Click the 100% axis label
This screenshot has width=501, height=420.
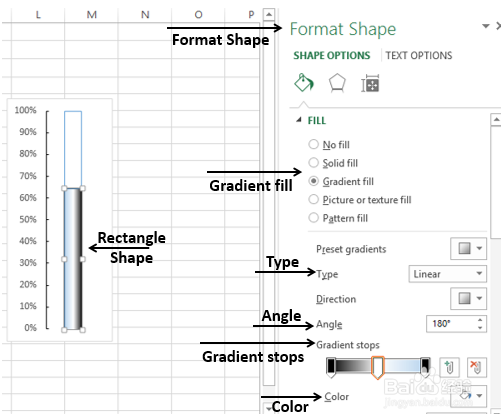click(25, 110)
